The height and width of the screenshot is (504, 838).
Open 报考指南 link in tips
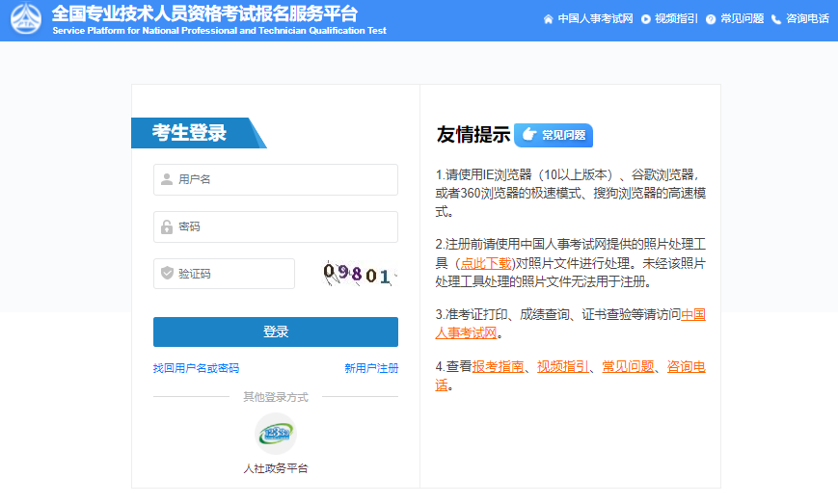[499, 366]
